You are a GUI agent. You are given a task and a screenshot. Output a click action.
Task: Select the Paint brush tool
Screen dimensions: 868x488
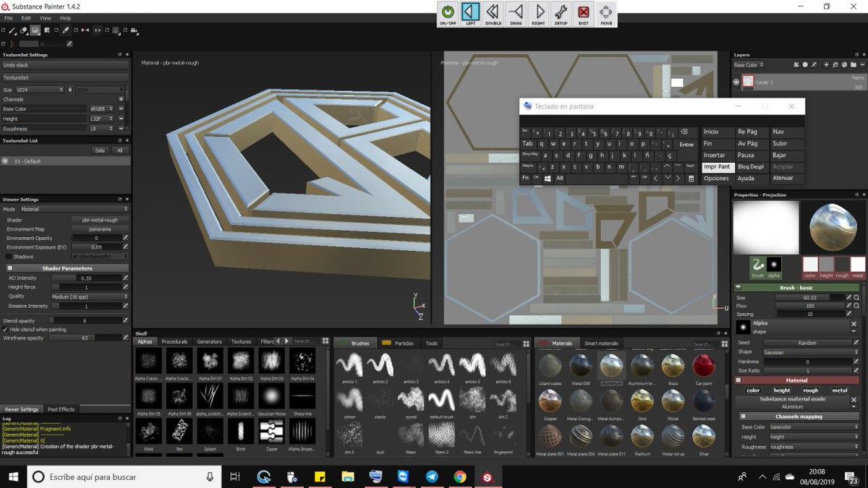(12, 30)
